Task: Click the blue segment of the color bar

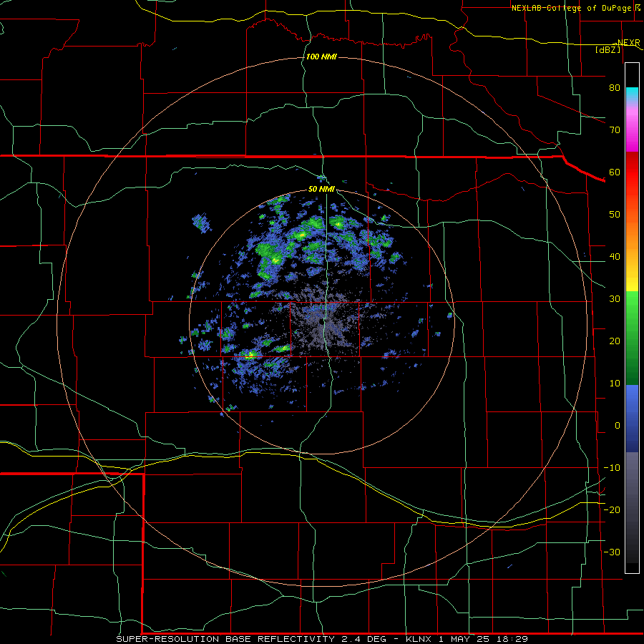Action: pos(632,419)
